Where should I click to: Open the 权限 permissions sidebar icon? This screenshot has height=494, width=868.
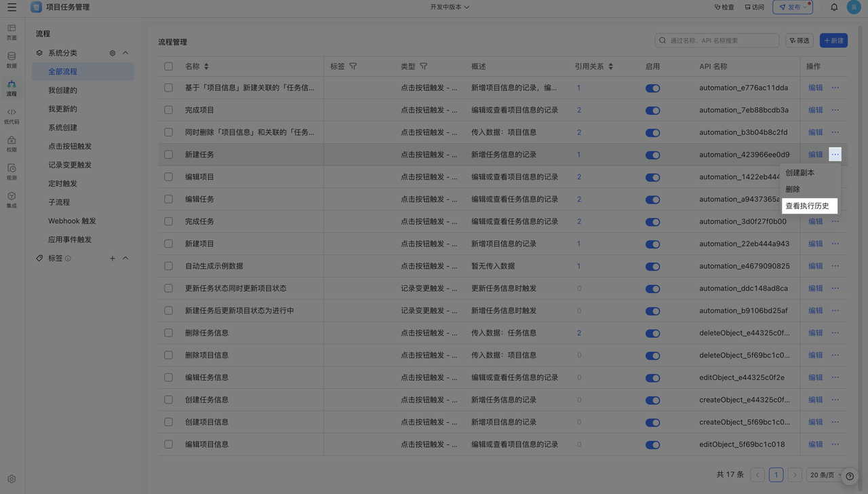coord(12,144)
